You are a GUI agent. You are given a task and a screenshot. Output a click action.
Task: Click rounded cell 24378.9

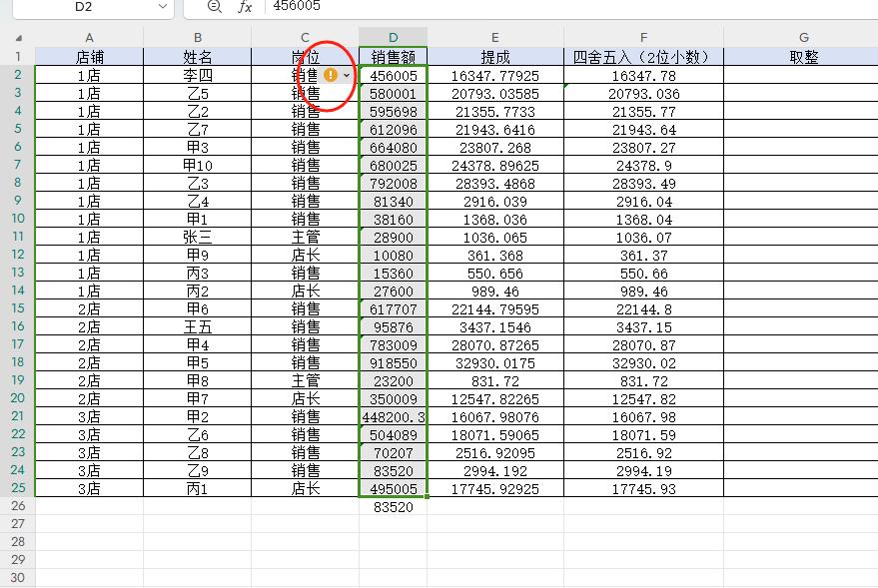click(x=643, y=165)
